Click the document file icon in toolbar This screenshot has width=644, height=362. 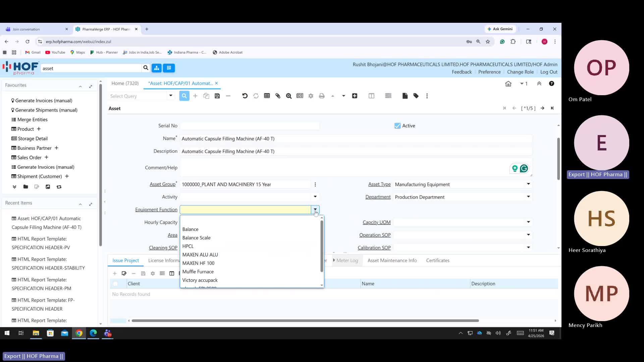point(405,96)
